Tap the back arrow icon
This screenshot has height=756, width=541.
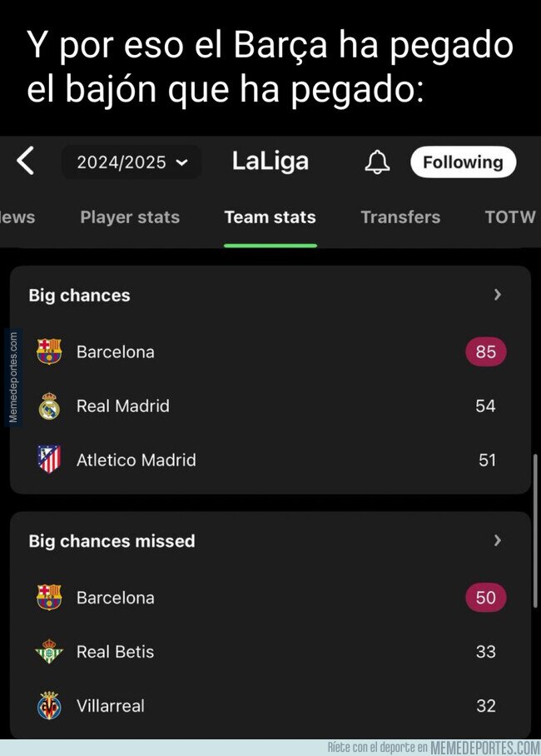(x=26, y=161)
